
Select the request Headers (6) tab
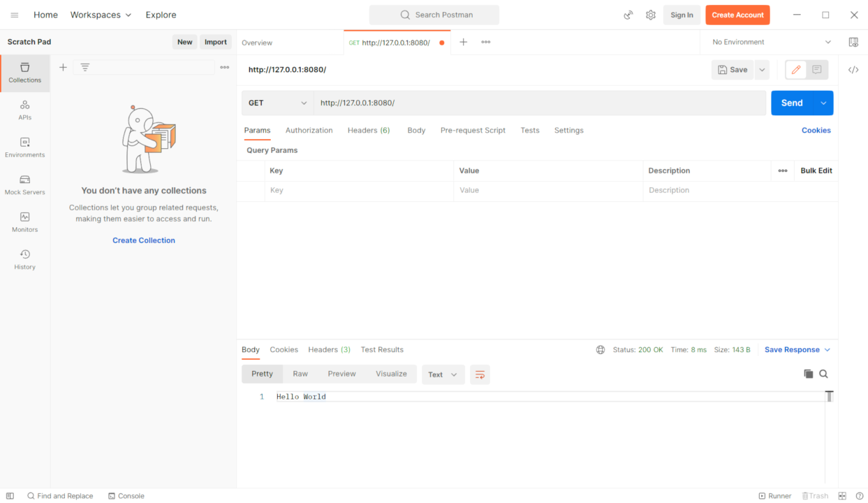click(x=369, y=131)
